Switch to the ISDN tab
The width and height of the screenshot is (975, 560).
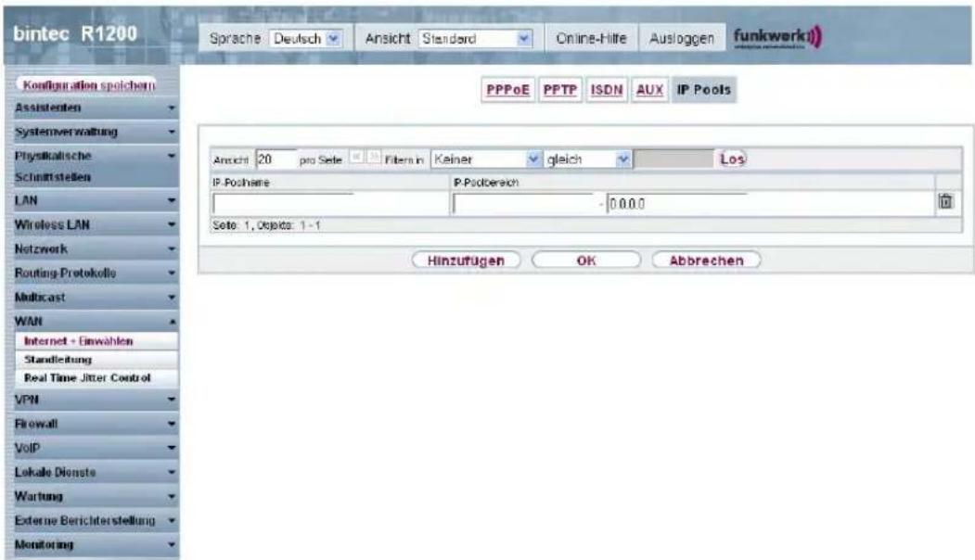[x=607, y=90]
